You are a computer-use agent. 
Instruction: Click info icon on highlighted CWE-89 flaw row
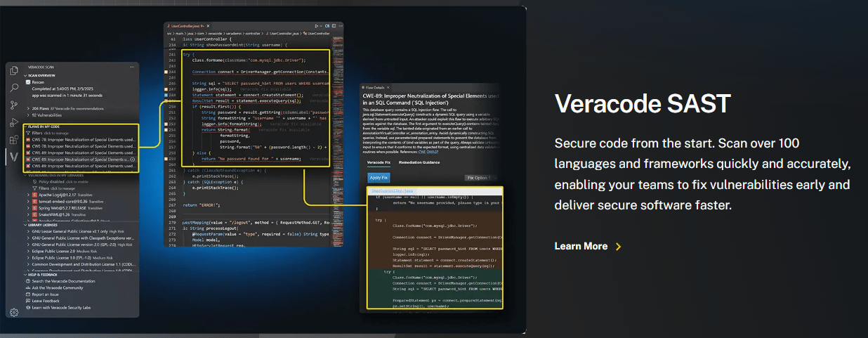click(x=132, y=160)
